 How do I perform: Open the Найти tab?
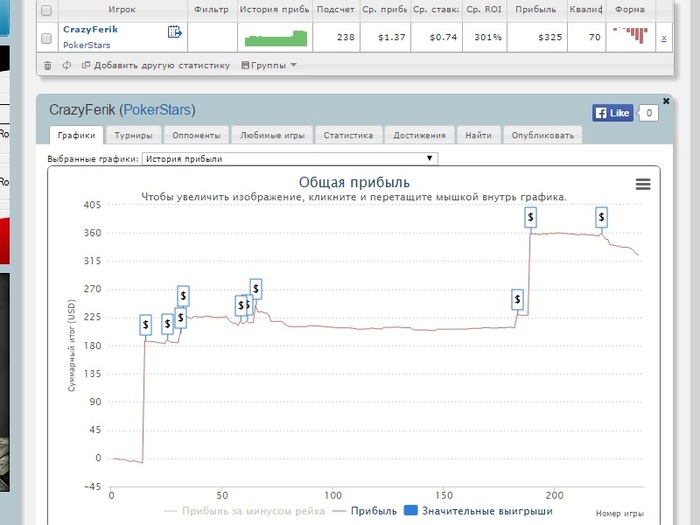[478, 135]
